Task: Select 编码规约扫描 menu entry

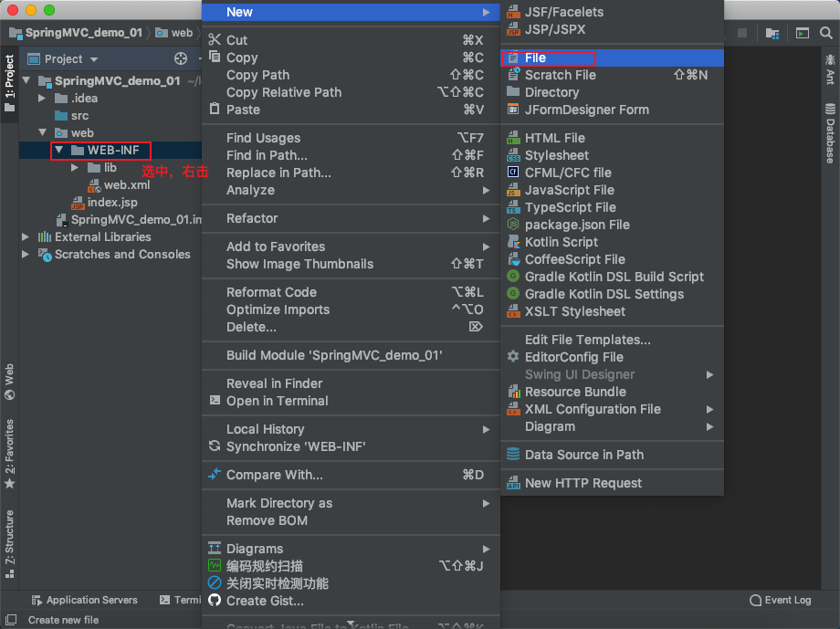Action: pyautogui.click(x=351, y=566)
